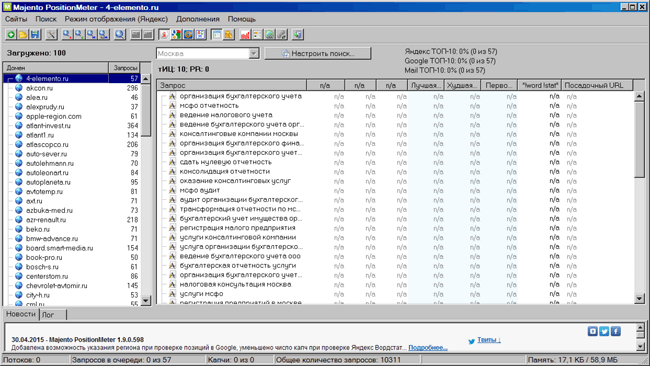Click the last toolbar export icon

(x=298, y=35)
